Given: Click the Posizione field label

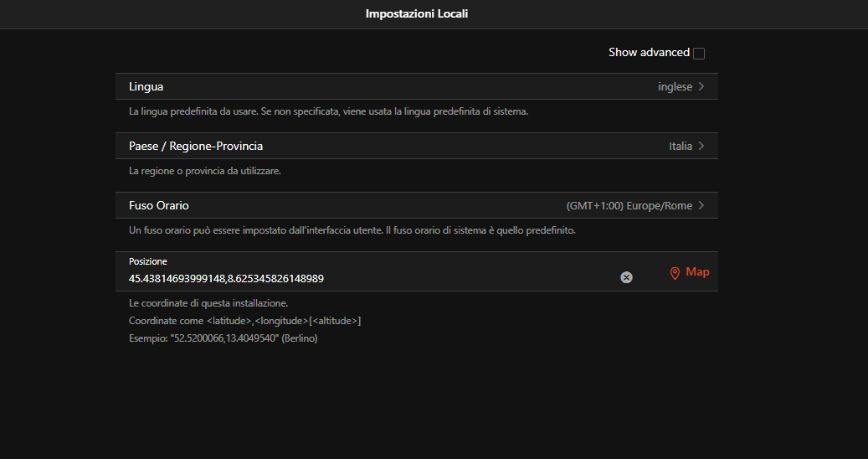Looking at the screenshot, I should [x=148, y=261].
